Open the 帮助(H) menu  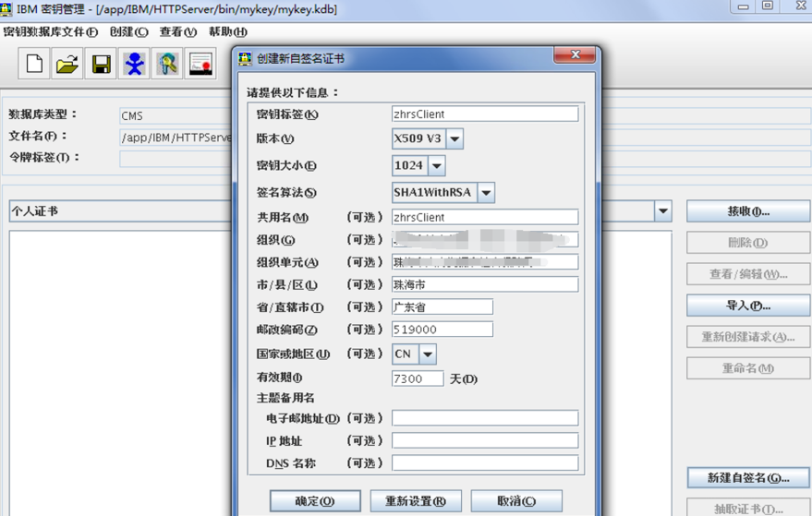[x=228, y=31]
